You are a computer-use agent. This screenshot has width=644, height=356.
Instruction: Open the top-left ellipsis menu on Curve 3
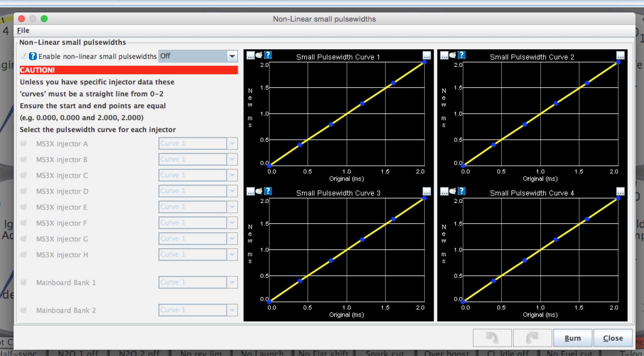(251, 191)
